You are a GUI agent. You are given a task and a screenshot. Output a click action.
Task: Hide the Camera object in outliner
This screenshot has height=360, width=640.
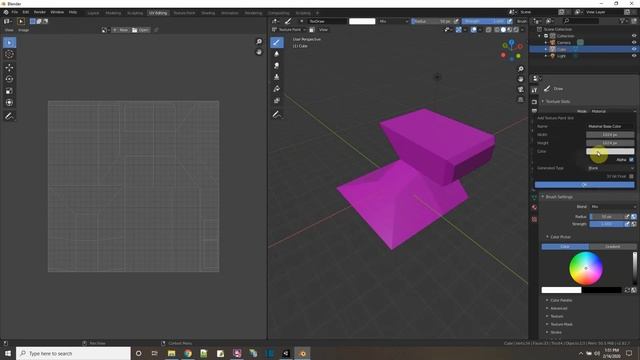[634, 42]
